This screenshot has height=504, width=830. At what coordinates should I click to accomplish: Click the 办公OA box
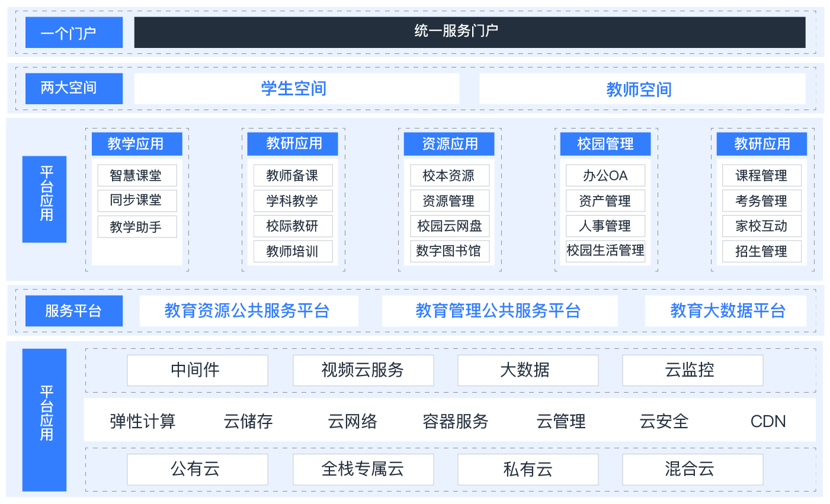click(x=605, y=175)
